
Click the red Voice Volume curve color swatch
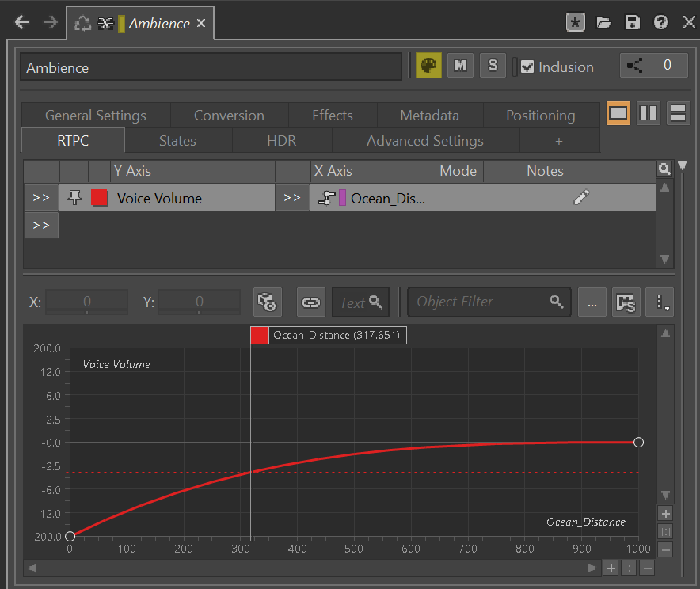tap(99, 198)
